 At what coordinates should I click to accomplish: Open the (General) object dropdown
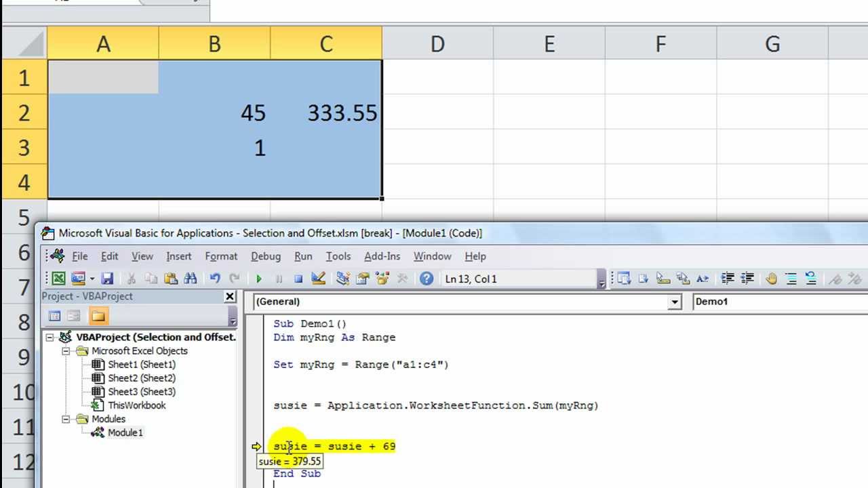click(x=674, y=302)
